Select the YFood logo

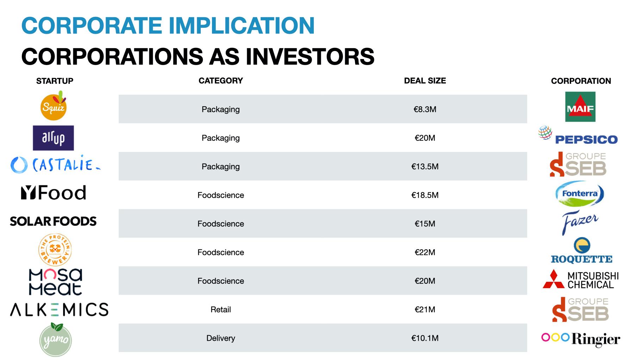(54, 193)
